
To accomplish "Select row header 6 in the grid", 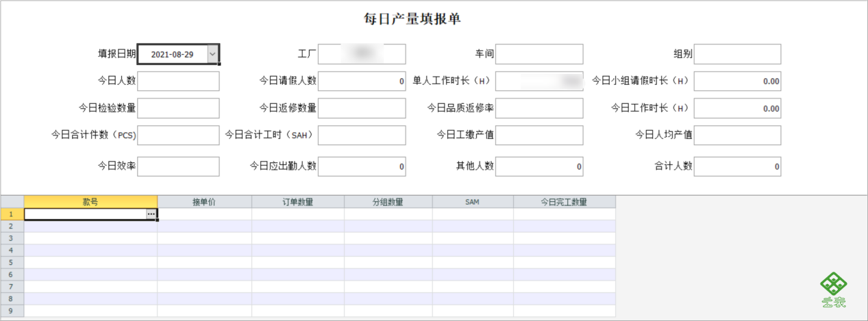I will [x=12, y=274].
